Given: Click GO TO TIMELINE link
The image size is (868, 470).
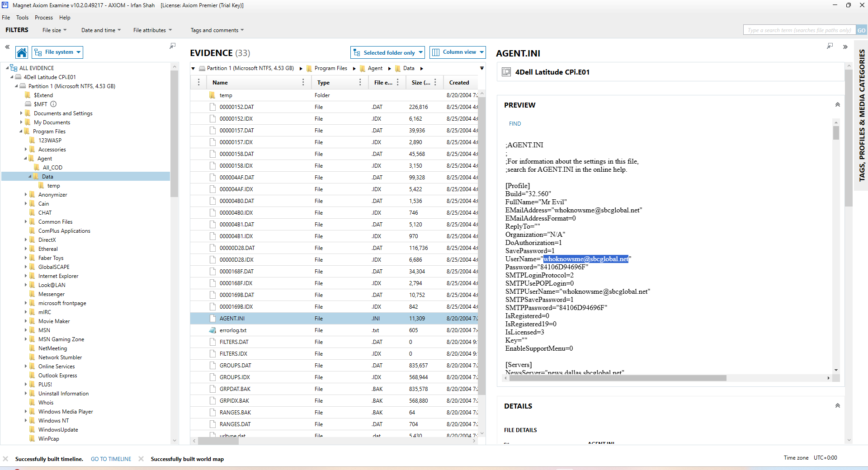Looking at the screenshot, I should tap(111, 459).
